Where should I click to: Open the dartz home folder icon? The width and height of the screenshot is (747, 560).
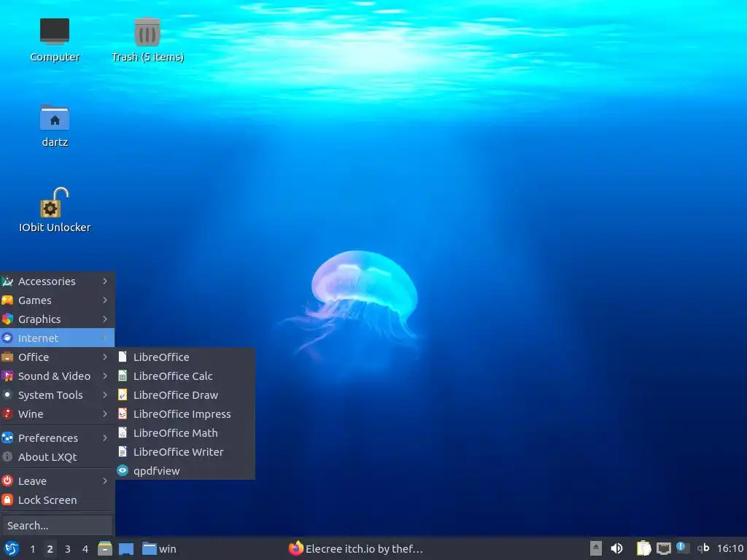pos(54,125)
